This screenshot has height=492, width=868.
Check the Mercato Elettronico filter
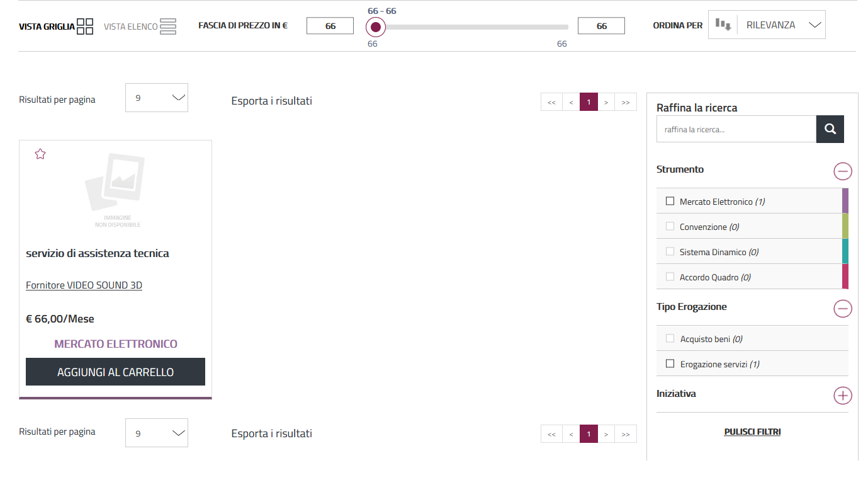[670, 202]
